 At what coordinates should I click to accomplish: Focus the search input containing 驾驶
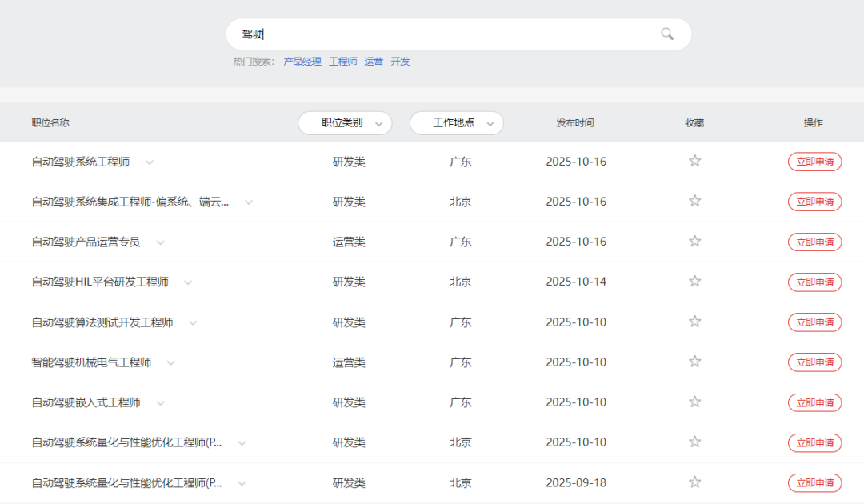[448, 34]
